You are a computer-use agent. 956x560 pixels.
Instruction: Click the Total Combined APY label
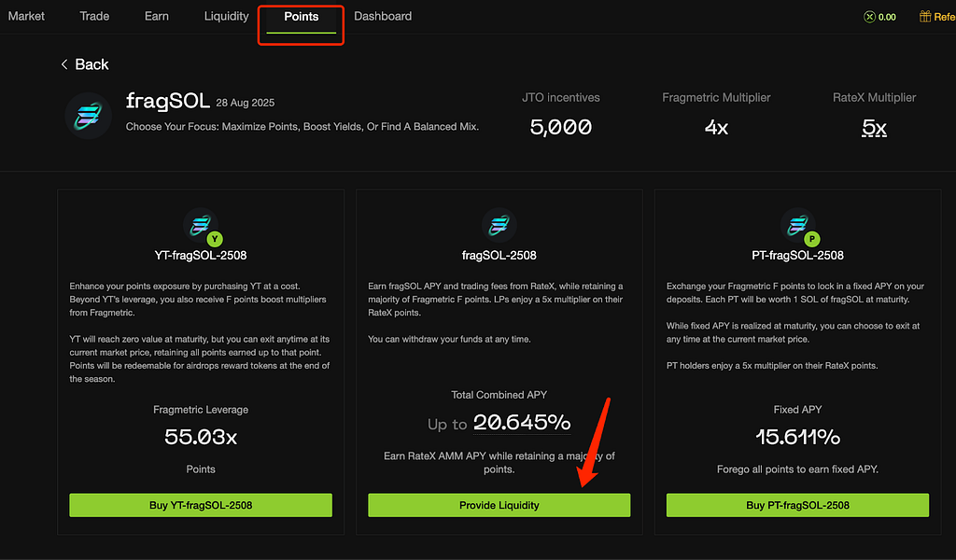499,395
